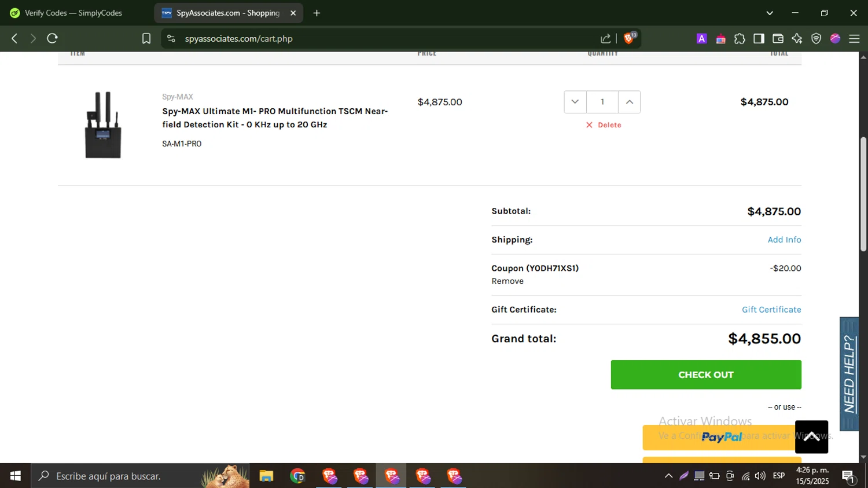Image resolution: width=868 pixels, height=488 pixels.
Task: Select the SpyAssociates.com Shopping tab
Action: pos(229,13)
